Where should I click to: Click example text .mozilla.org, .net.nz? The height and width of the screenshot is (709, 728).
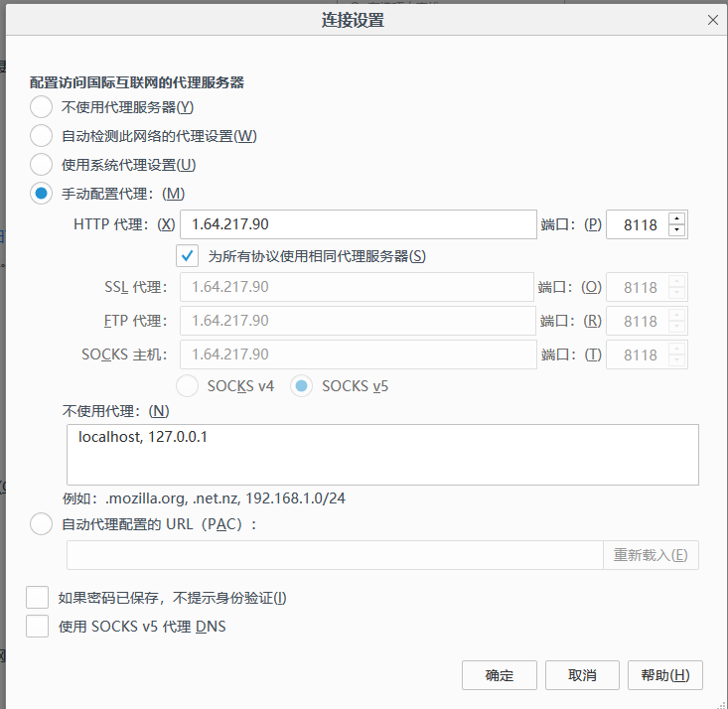click(173, 498)
